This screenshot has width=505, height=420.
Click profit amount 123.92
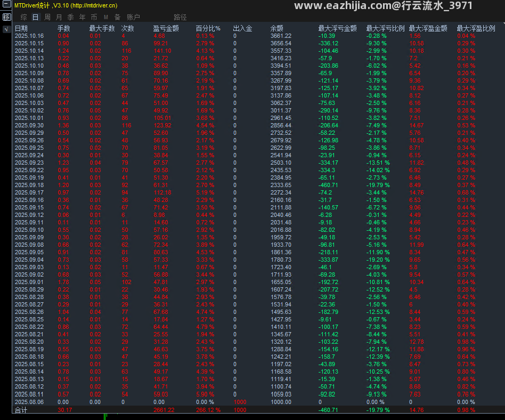click(x=162, y=125)
